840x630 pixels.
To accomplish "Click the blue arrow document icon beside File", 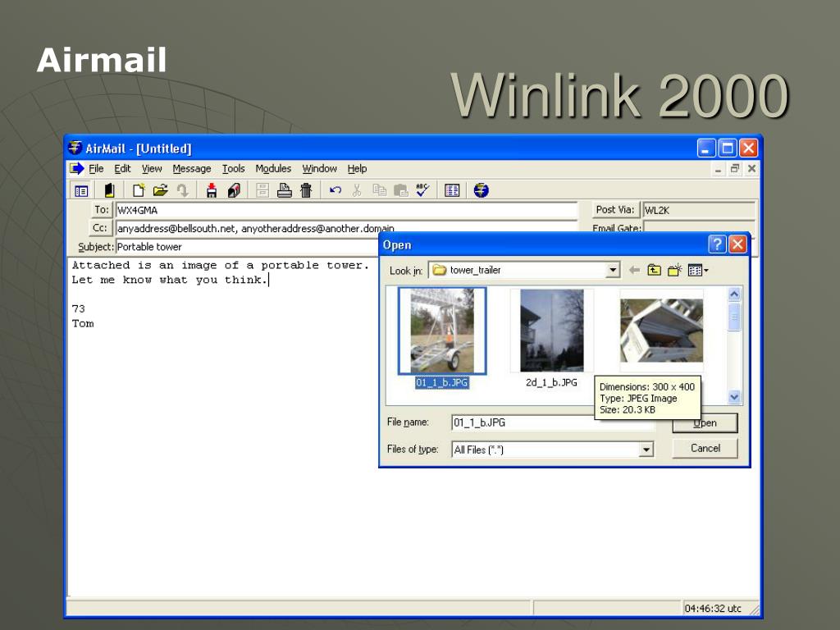I will click(76, 169).
